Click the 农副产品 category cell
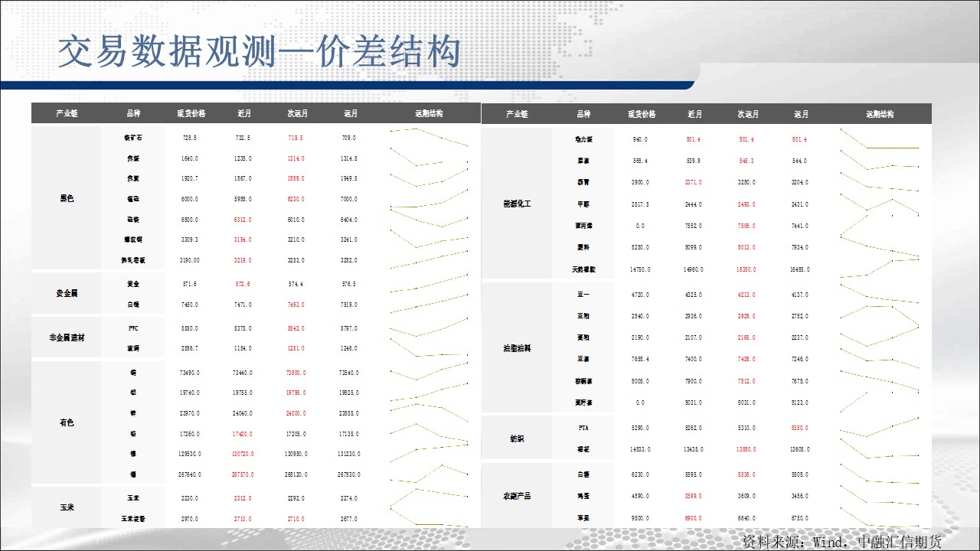 tap(517, 496)
